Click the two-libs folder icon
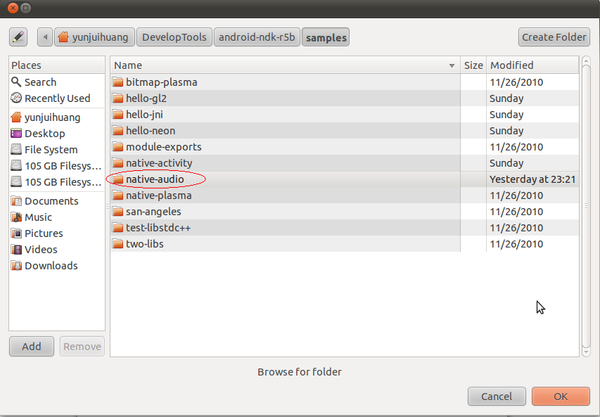This screenshot has height=417, width=600. [118, 244]
